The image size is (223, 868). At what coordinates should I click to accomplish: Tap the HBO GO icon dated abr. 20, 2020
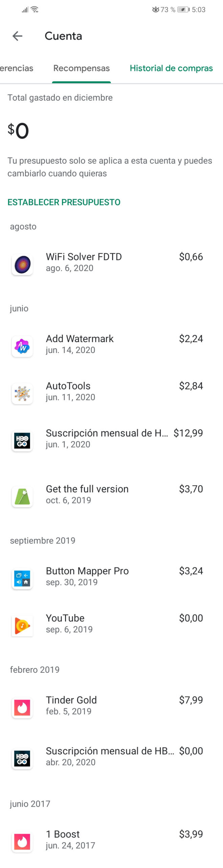(x=22, y=758)
